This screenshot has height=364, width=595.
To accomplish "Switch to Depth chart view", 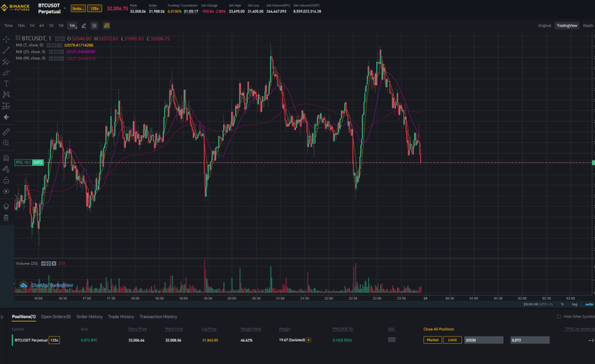I will coord(588,26).
